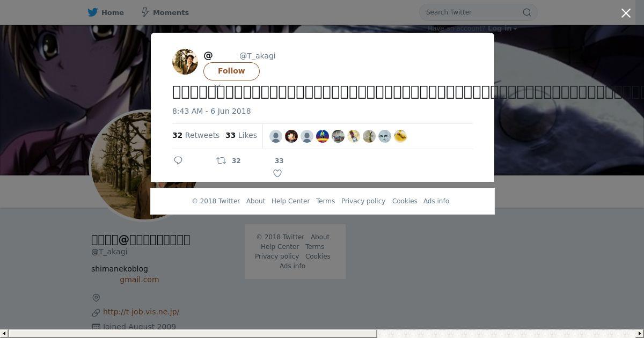The width and height of the screenshot is (644, 338).
Task: Open Privacy policy in modal footer
Action: click(x=363, y=201)
